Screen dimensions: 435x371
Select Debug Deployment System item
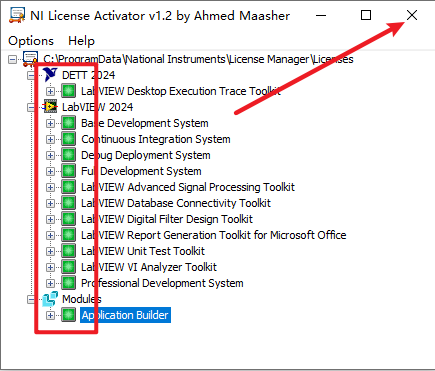[x=146, y=155]
